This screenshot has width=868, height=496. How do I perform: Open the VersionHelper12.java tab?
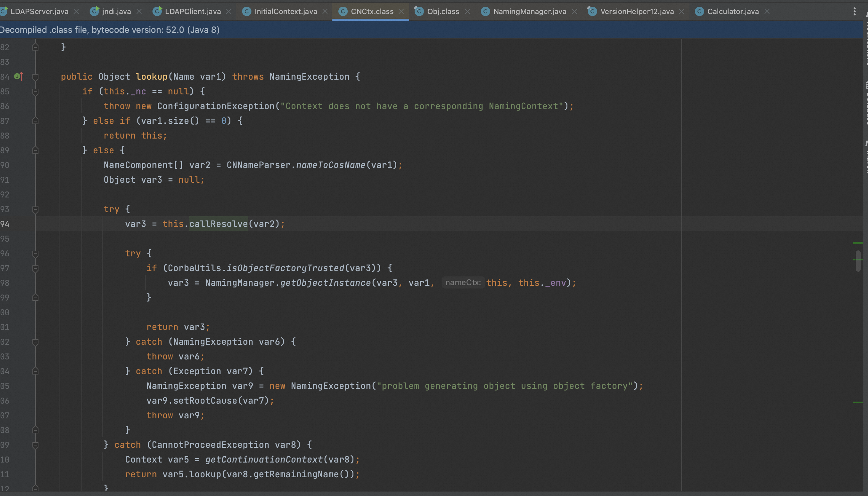pos(637,11)
